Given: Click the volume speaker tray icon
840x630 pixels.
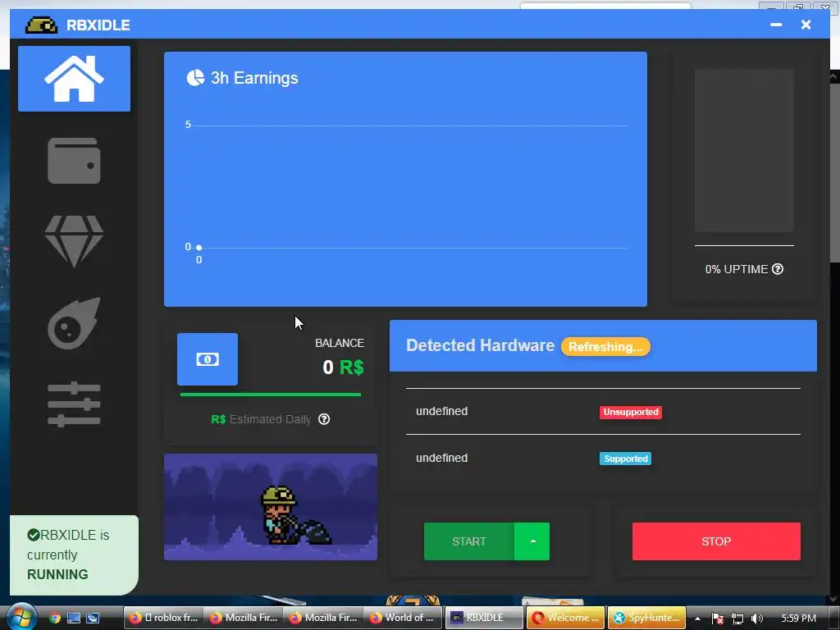Looking at the screenshot, I should coord(756,619).
